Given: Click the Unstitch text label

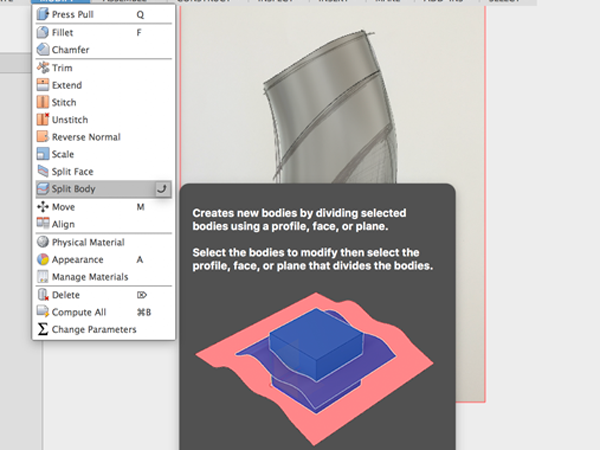Looking at the screenshot, I should [70, 120].
